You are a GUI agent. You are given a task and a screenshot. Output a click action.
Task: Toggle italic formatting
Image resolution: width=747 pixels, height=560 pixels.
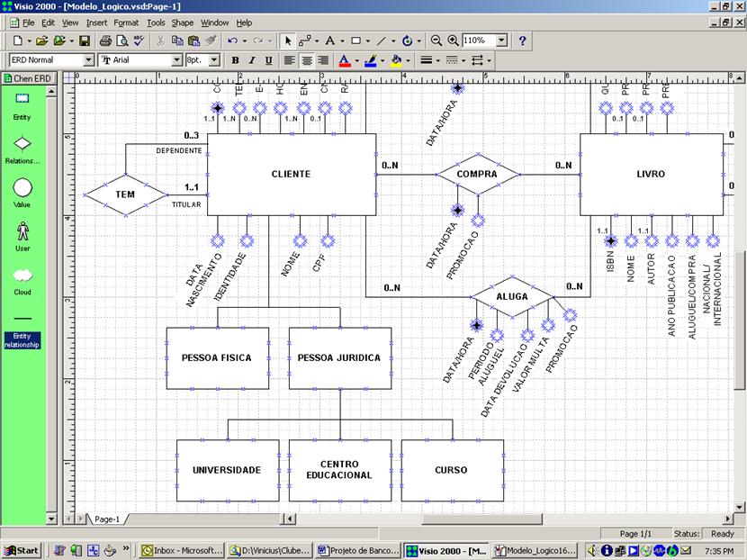pyautogui.click(x=250, y=59)
